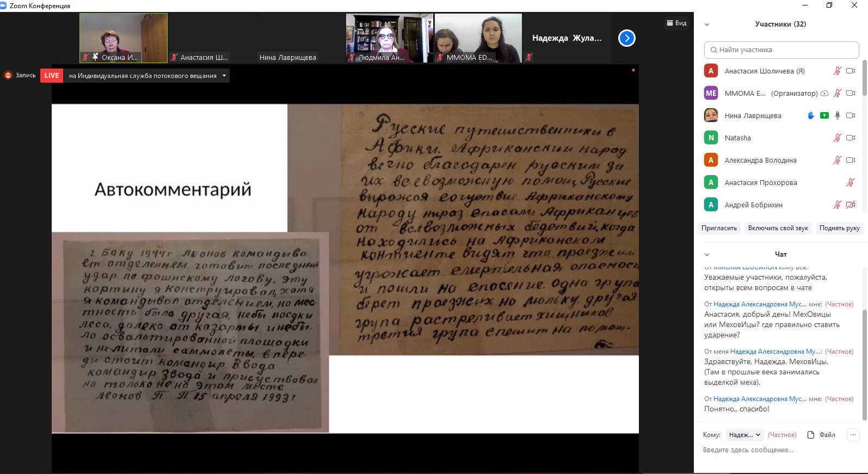Click the Вид (View) layout button
The height and width of the screenshot is (474, 868).
[x=676, y=23]
